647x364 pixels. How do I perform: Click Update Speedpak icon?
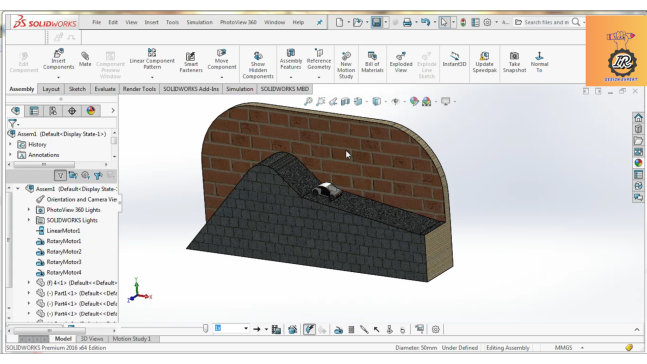(484, 62)
